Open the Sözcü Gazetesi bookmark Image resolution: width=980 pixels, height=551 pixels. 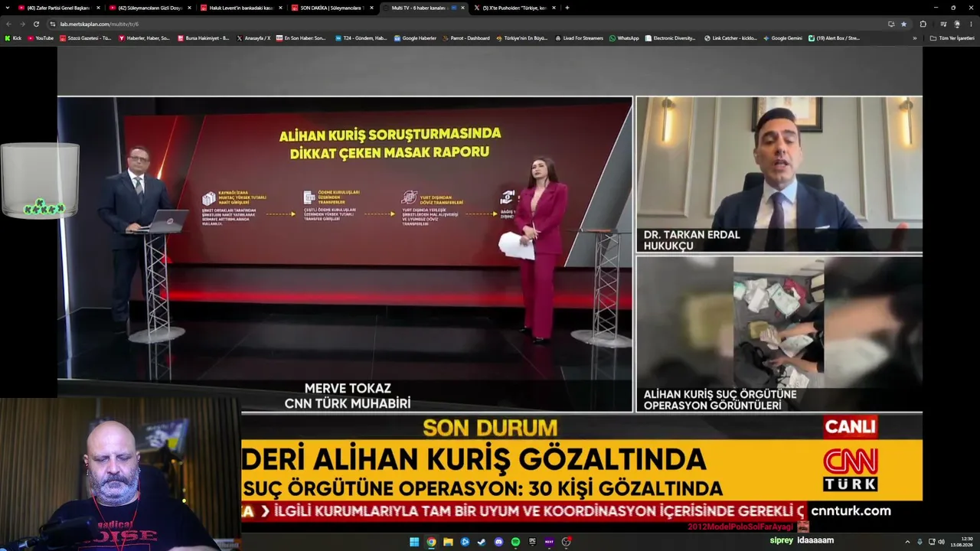click(86, 37)
